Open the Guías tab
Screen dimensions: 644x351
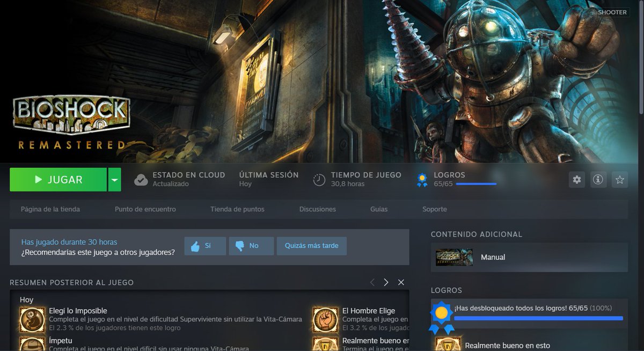(379, 209)
